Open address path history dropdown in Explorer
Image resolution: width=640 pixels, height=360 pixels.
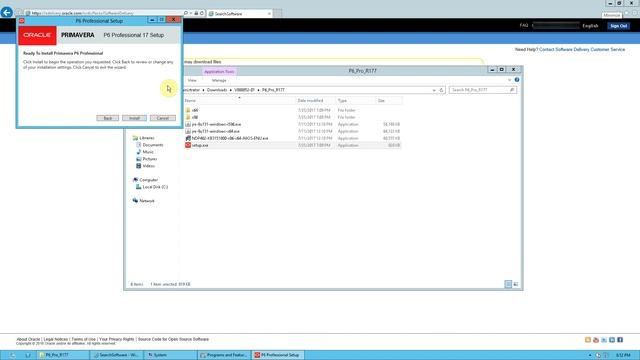click(434, 90)
